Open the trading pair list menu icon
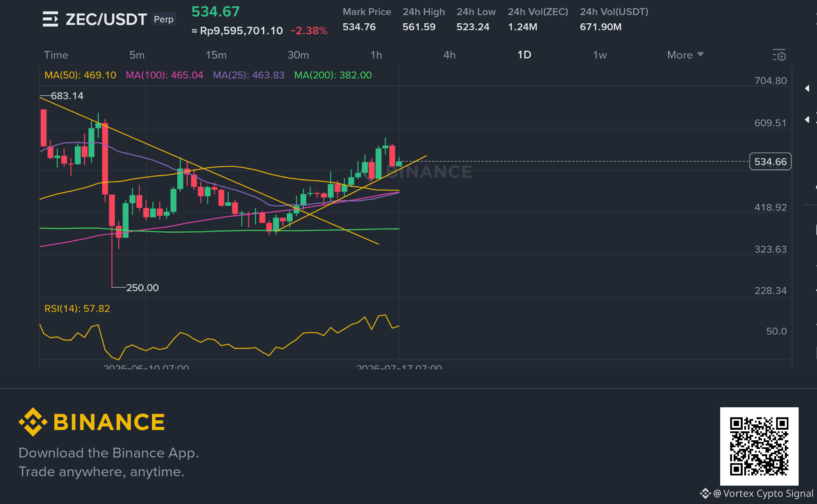This screenshot has width=817, height=504. [x=50, y=19]
